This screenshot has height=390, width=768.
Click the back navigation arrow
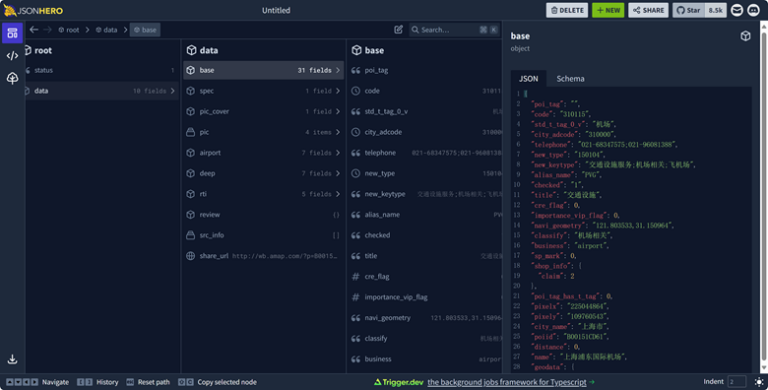(x=34, y=30)
